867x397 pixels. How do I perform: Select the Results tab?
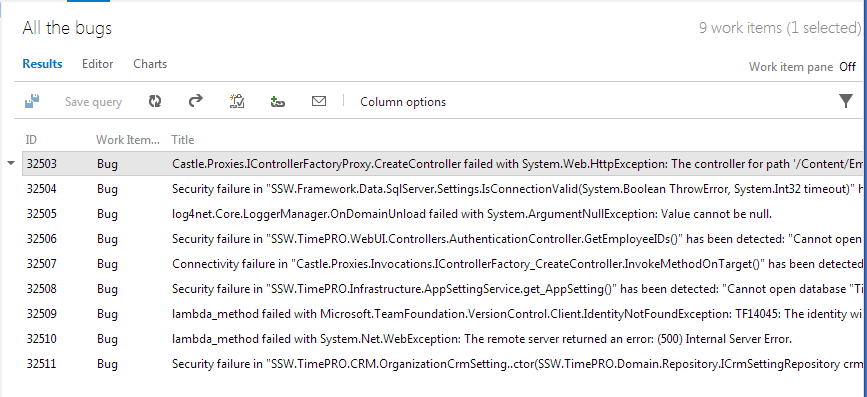[x=43, y=64]
